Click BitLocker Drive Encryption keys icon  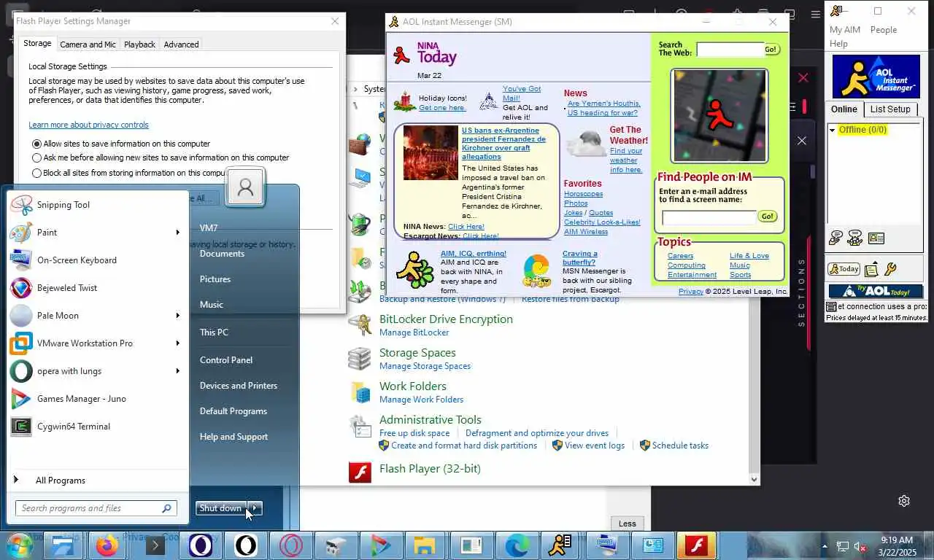[x=360, y=324]
